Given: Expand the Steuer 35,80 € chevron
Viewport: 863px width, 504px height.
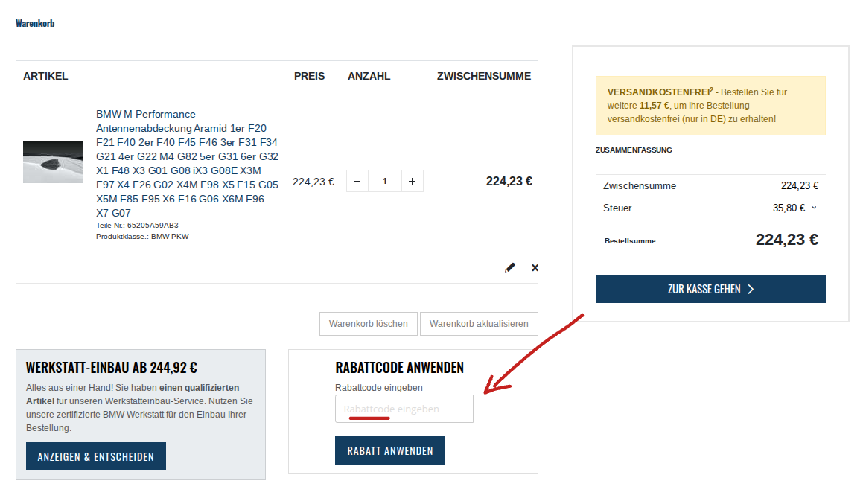Looking at the screenshot, I should coord(814,208).
